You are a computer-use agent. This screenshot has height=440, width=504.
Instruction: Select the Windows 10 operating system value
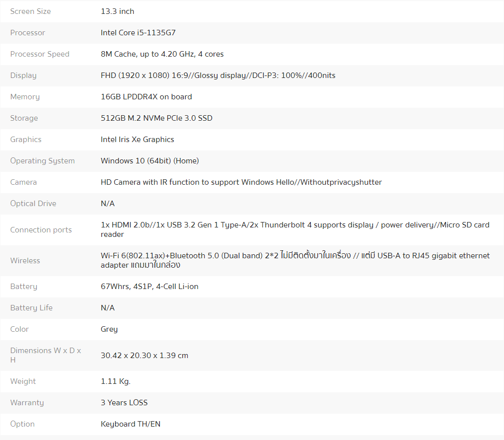click(x=150, y=161)
